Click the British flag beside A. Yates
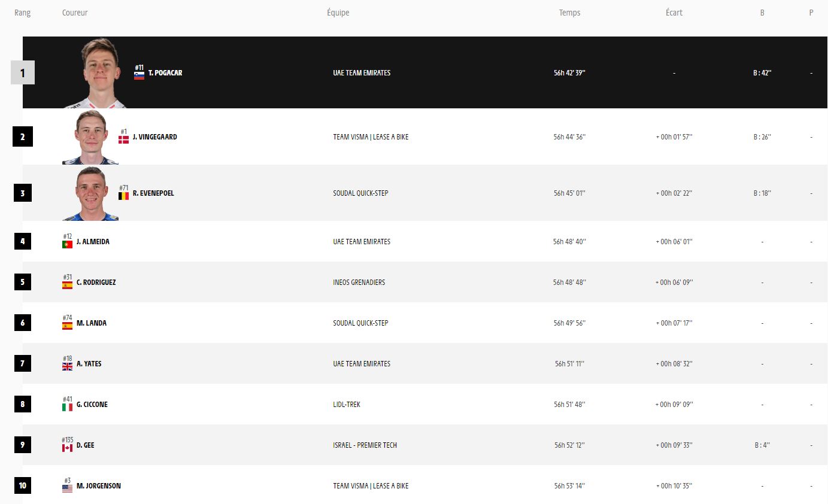Viewport: 828px width, 504px height. [67, 366]
